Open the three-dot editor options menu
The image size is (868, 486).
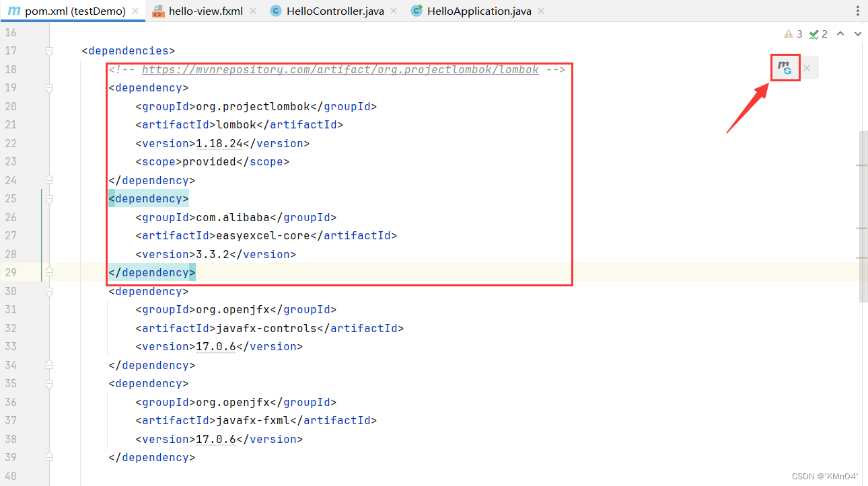tap(857, 11)
